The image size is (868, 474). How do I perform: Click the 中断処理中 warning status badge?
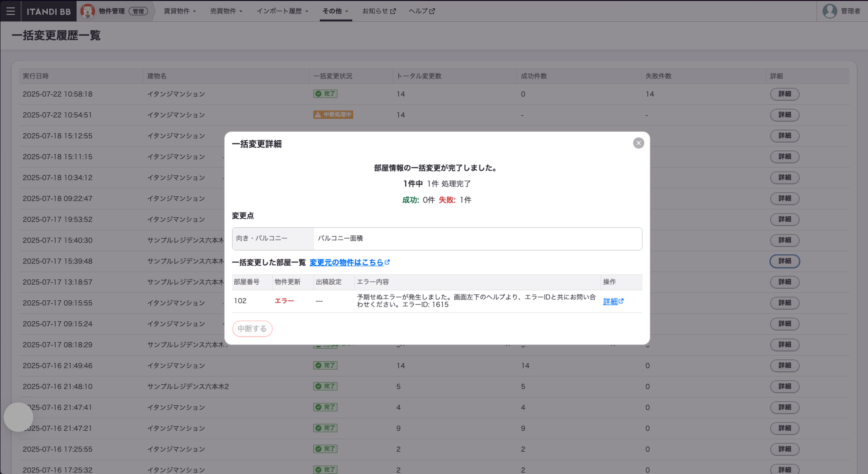click(x=333, y=115)
